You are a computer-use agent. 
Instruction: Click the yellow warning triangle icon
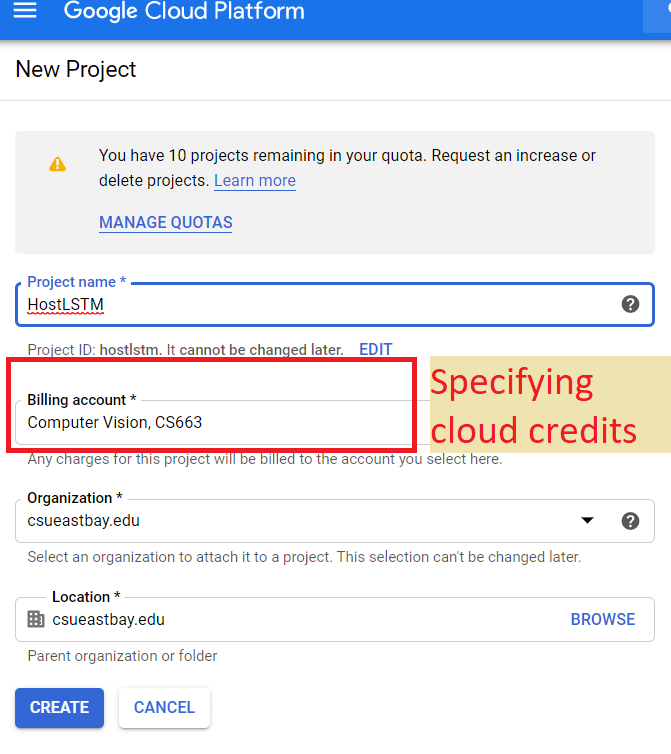[58, 164]
